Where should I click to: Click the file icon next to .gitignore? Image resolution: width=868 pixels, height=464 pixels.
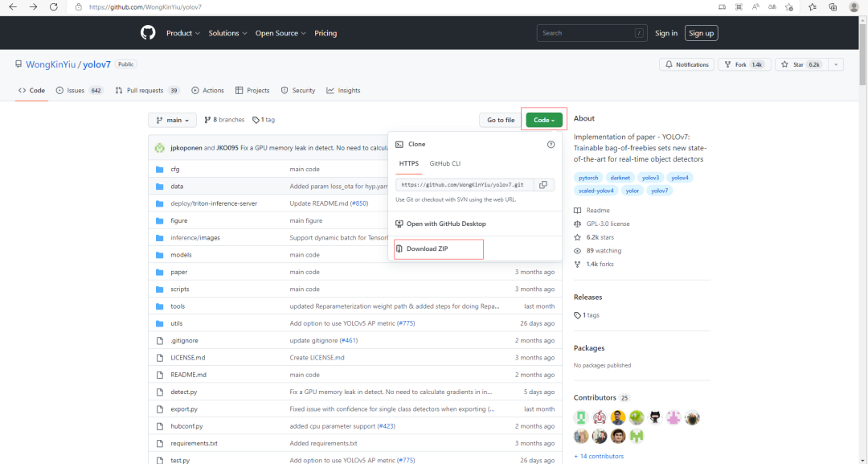pos(160,340)
